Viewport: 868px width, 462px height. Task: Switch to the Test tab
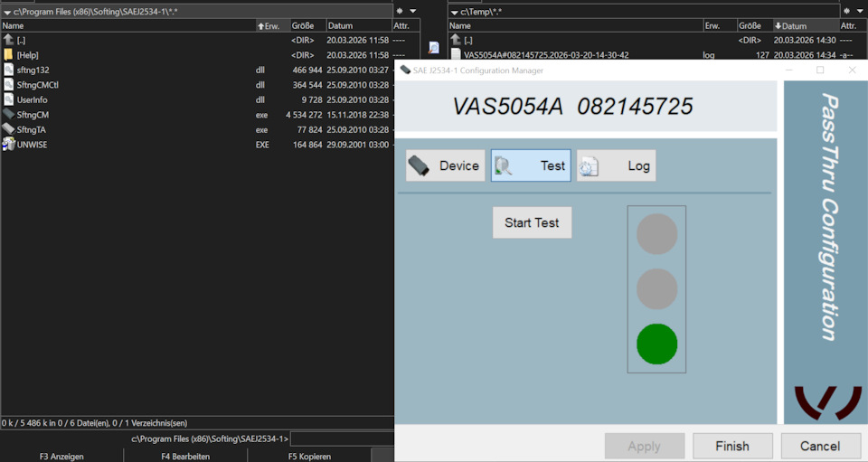tap(531, 165)
